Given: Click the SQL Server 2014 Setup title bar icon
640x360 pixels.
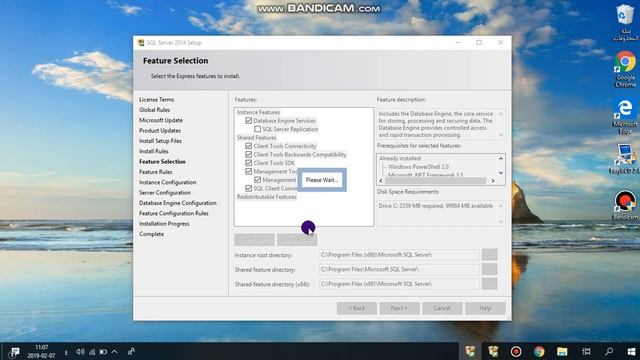Looking at the screenshot, I should tap(141, 42).
